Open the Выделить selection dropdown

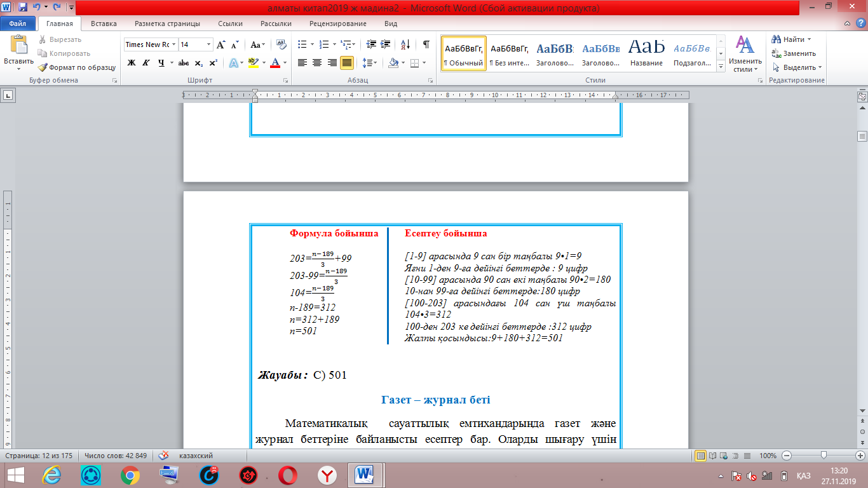pyautogui.click(x=797, y=67)
